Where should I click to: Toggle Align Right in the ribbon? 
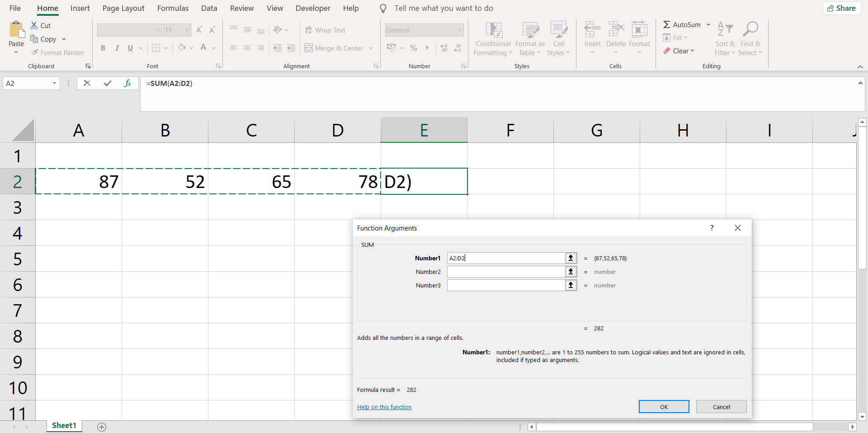pyautogui.click(x=260, y=48)
